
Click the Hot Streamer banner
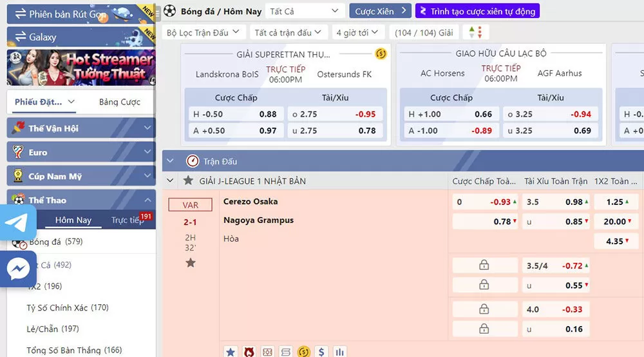click(x=81, y=68)
